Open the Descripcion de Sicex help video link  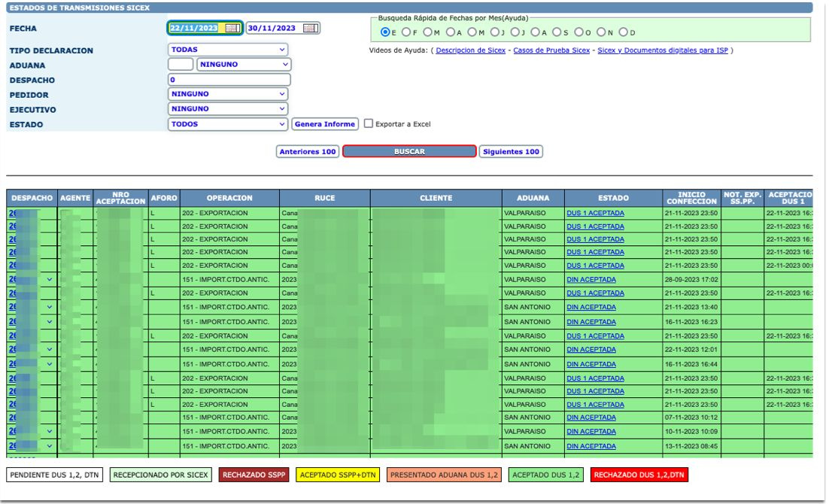coord(470,50)
